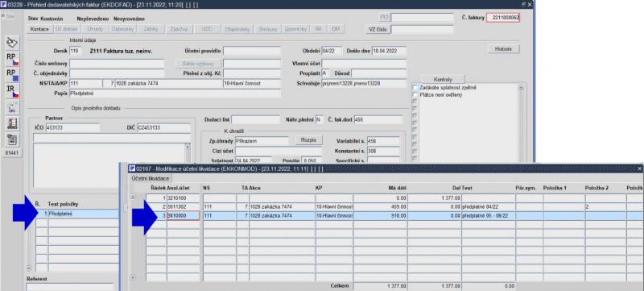644x291 pixels.
Task: Open the red checklist sidebar icon
Action: pos(12,124)
